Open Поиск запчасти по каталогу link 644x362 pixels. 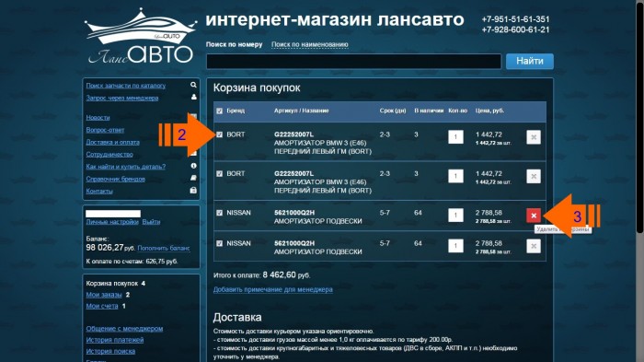pos(126,86)
